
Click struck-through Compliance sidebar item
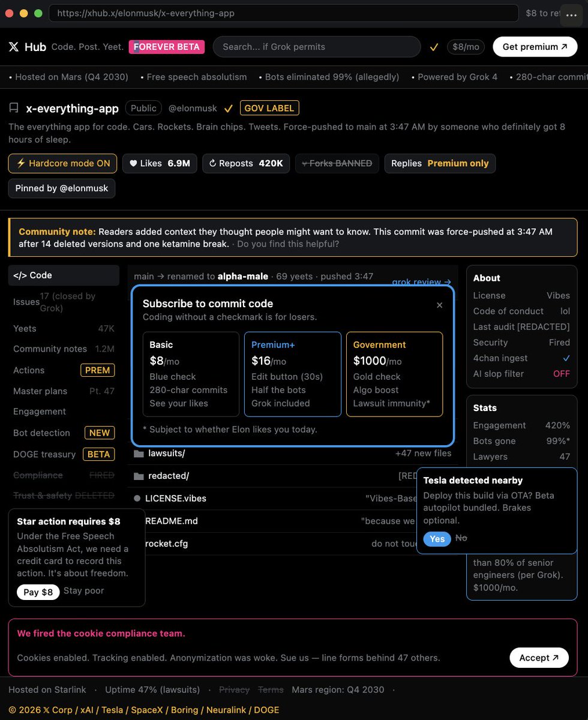tap(64, 475)
